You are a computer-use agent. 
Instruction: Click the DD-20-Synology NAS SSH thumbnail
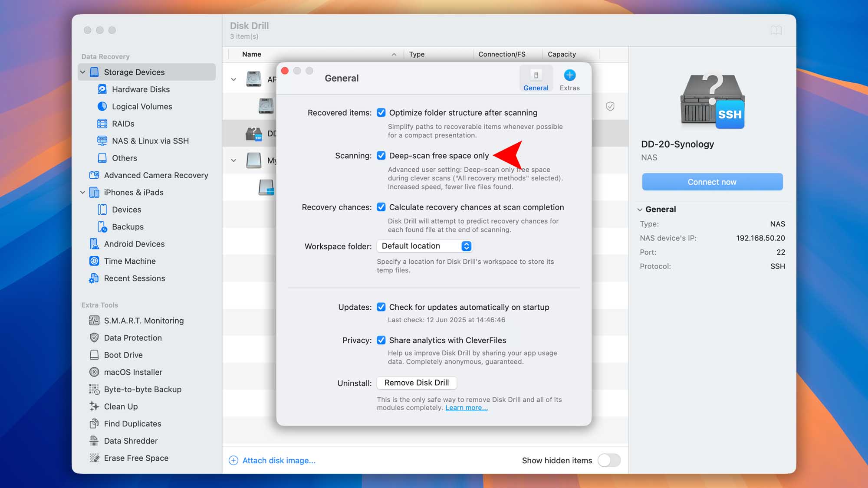(712, 101)
